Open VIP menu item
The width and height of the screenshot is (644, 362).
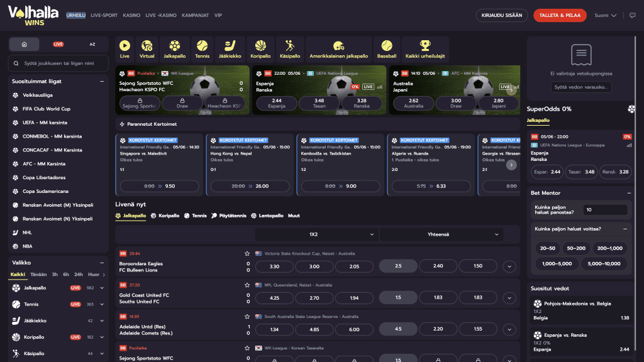(218, 15)
